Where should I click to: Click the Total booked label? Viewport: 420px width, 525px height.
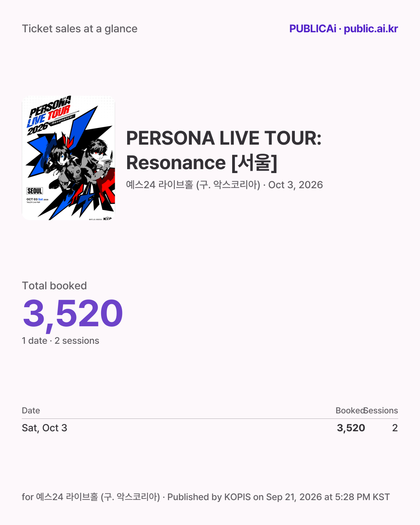point(54,286)
